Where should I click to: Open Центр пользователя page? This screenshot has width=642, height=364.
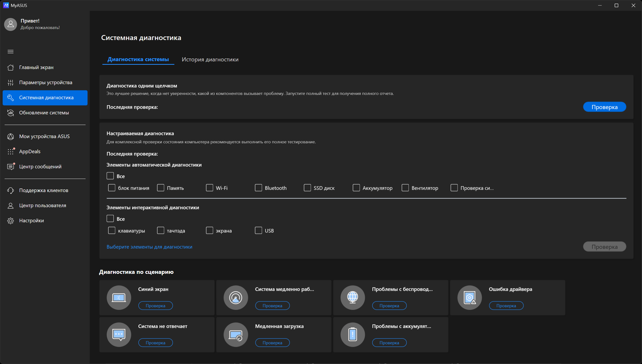[x=45, y=205]
